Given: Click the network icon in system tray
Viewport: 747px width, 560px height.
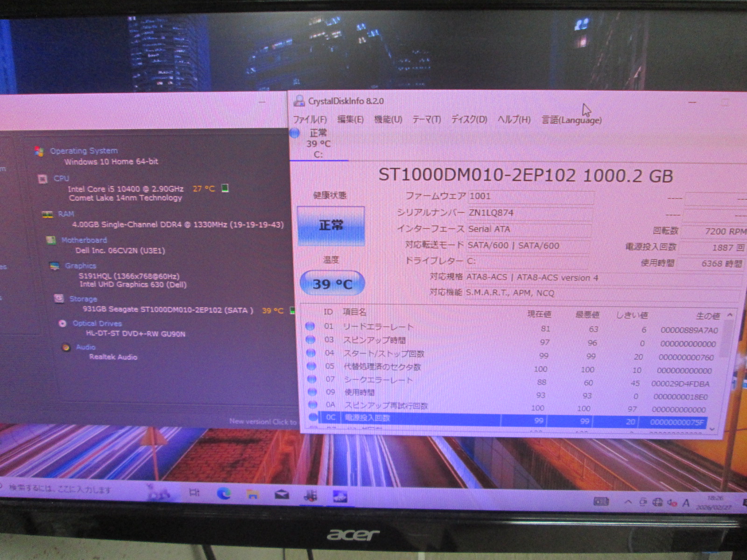Looking at the screenshot, I should click(657, 503).
